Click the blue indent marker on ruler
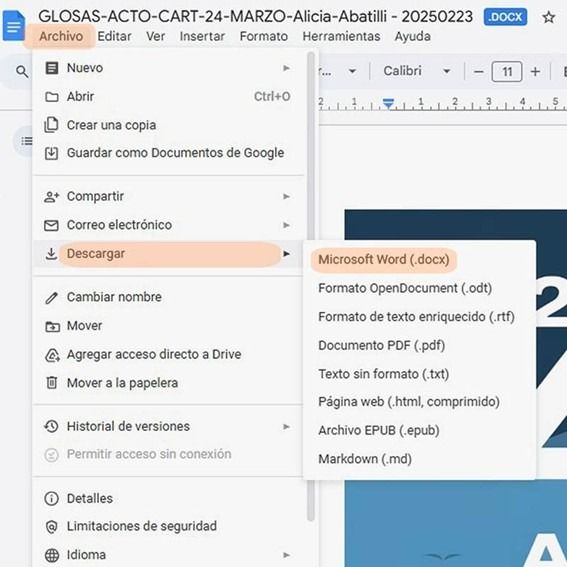 click(x=388, y=103)
